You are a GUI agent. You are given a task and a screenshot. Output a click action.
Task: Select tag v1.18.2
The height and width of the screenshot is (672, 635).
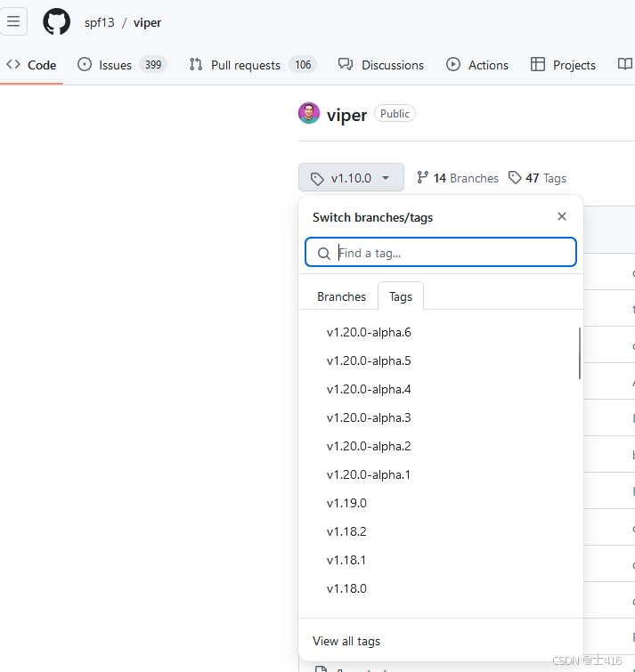[346, 531]
